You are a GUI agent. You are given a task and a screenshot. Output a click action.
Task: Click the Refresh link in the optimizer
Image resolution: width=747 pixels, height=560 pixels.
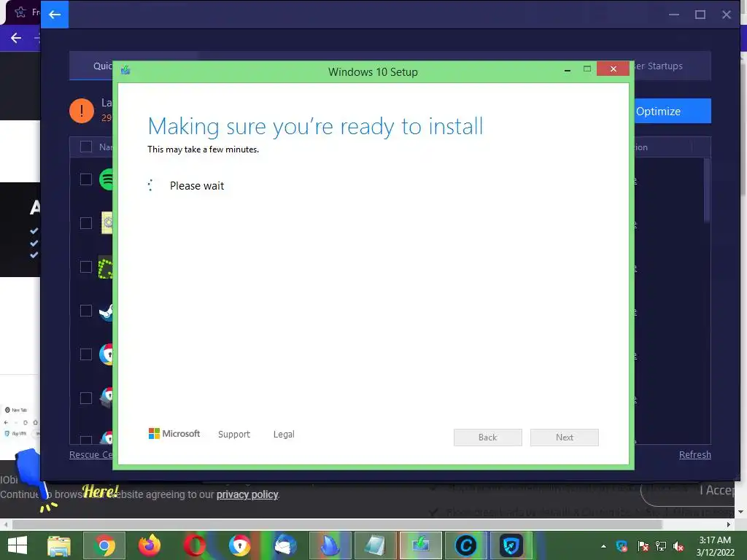pyautogui.click(x=695, y=455)
